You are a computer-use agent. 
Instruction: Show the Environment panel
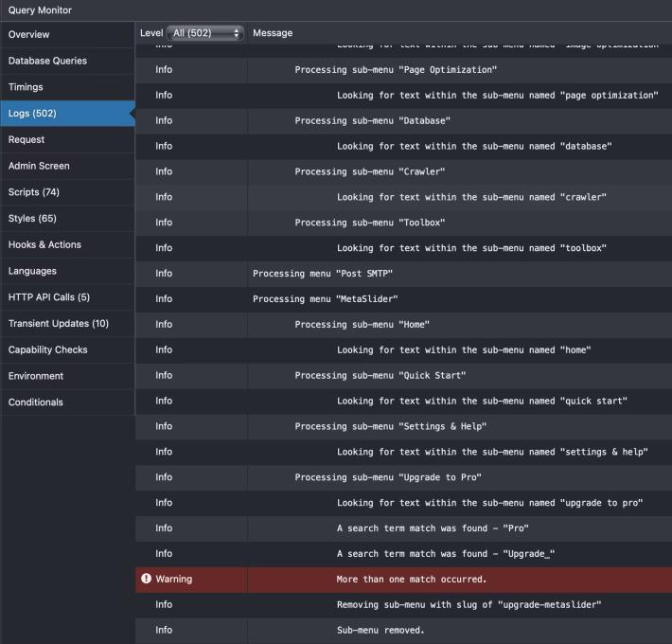[36, 376]
